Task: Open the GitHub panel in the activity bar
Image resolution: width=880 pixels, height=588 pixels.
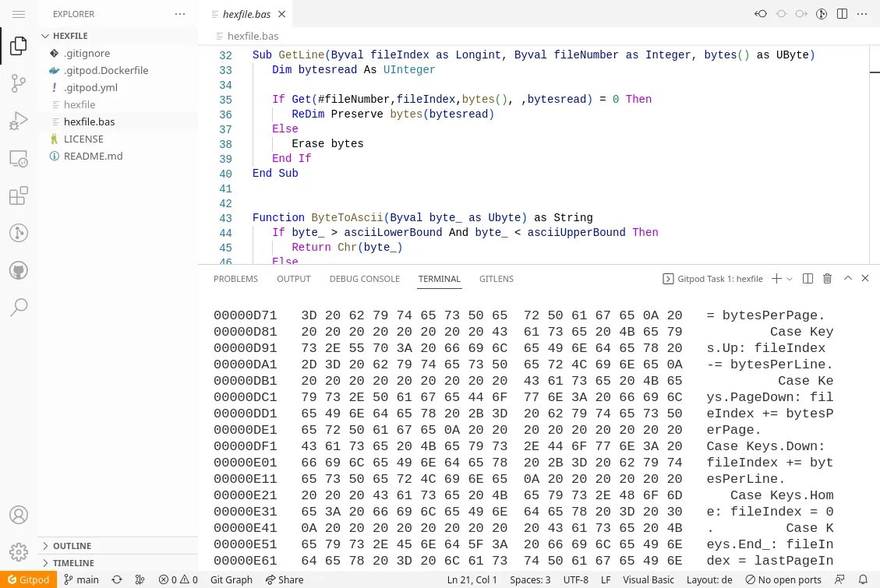Action: [x=18, y=270]
